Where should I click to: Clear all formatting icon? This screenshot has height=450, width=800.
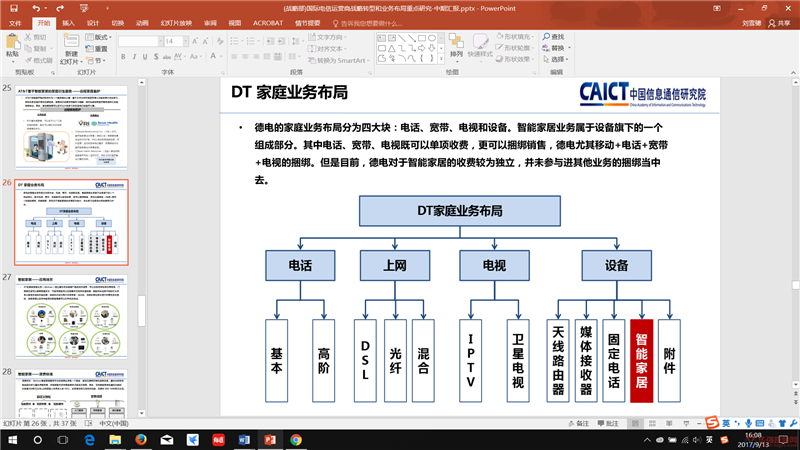point(220,41)
